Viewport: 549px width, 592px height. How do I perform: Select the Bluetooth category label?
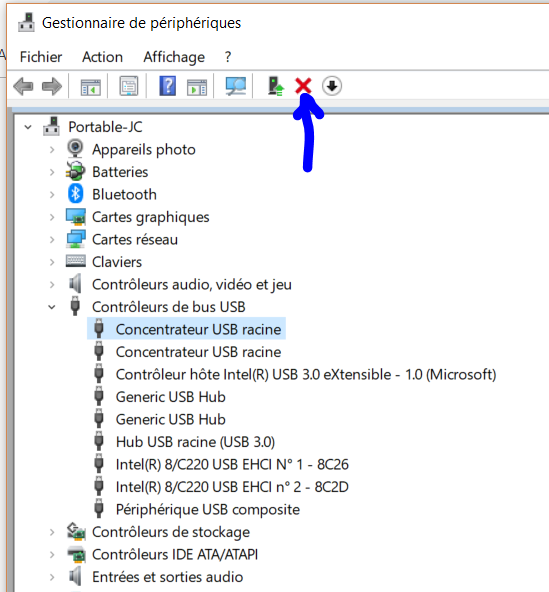coord(124,194)
